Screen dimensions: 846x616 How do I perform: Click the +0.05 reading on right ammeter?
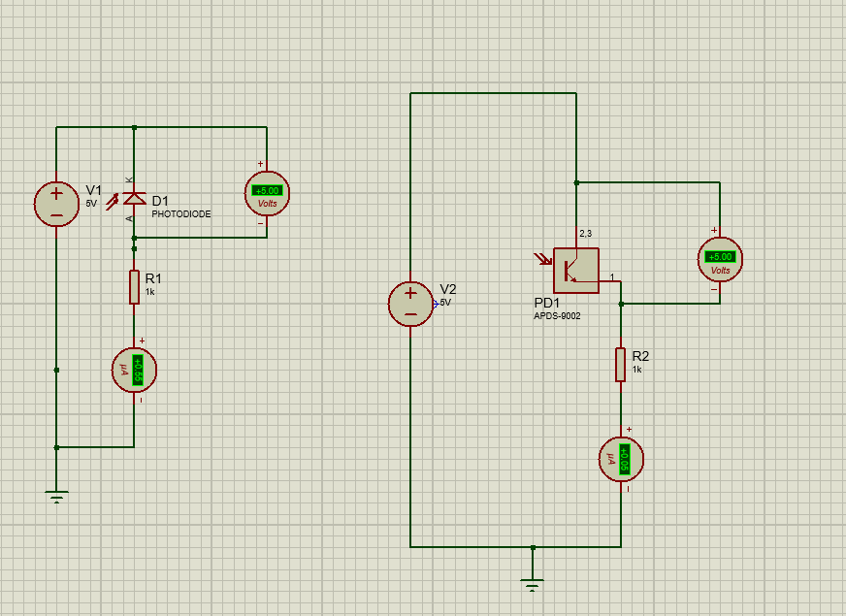click(624, 459)
